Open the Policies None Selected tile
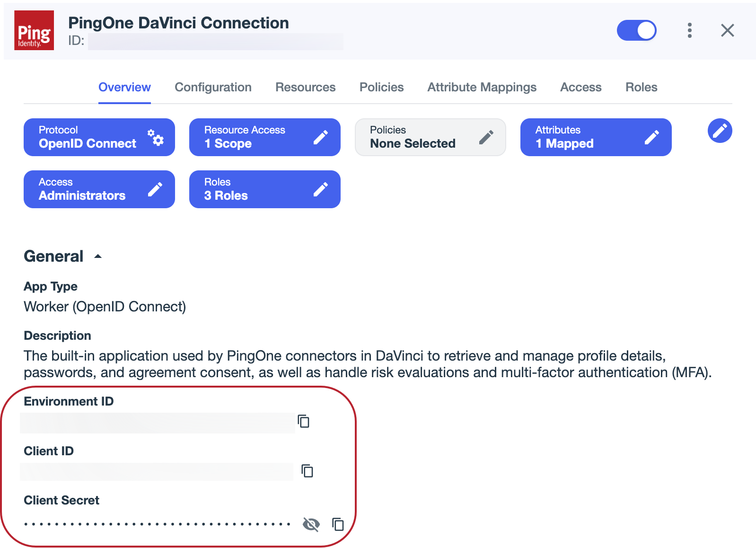Viewport: 756px width, 548px height. 413,137
